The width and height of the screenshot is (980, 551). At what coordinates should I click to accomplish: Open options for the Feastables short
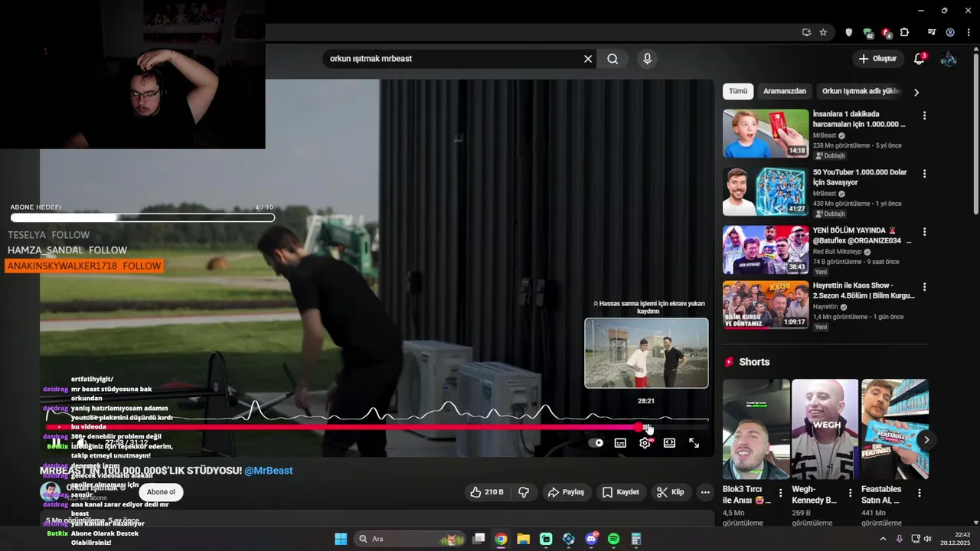click(x=920, y=494)
